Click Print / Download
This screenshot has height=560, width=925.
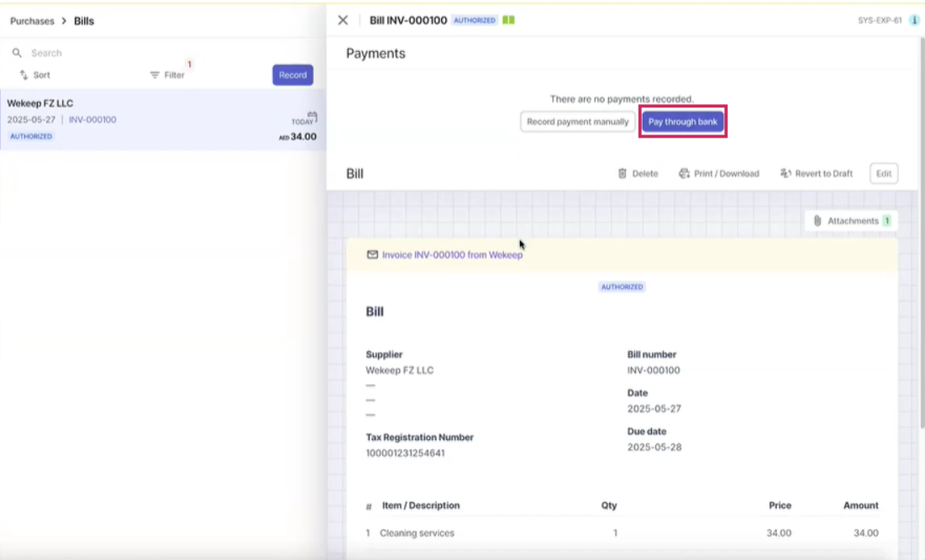click(718, 173)
